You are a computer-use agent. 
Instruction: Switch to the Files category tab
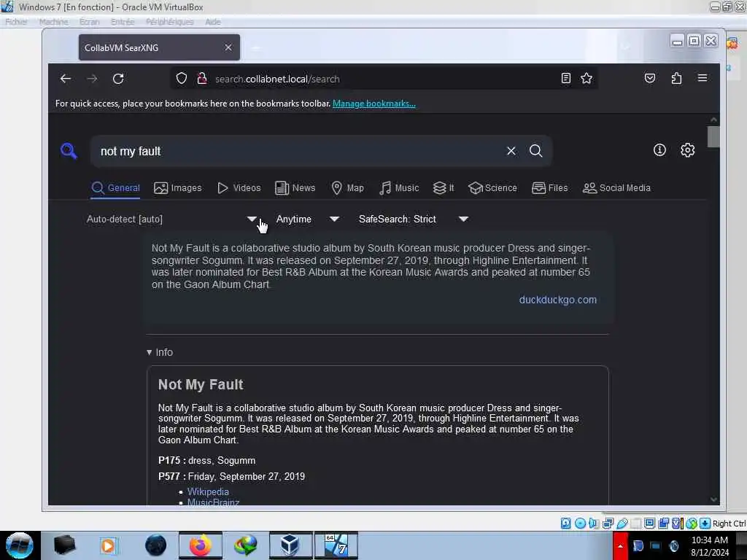click(x=550, y=188)
